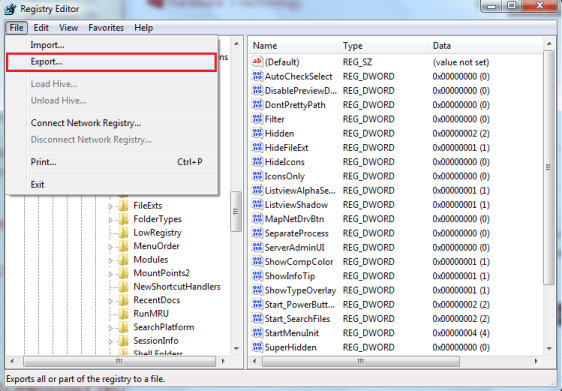Click the RecentDocs folder icon
This screenshot has height=391, width=562.
point(123,300)
